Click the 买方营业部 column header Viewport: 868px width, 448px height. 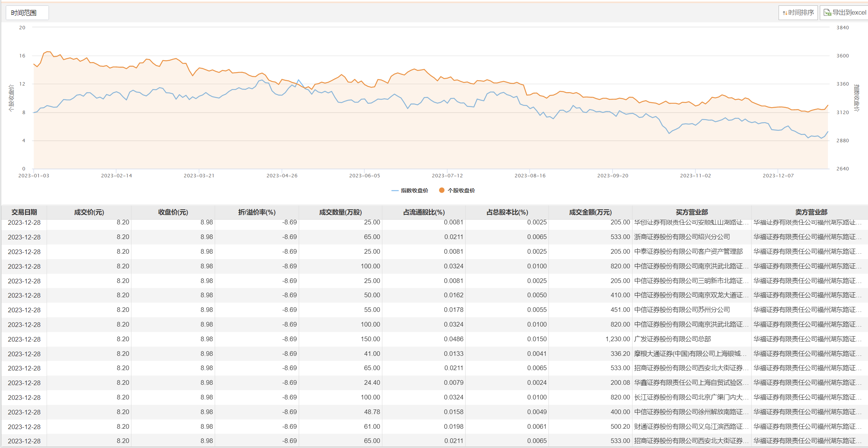[691, 212]
